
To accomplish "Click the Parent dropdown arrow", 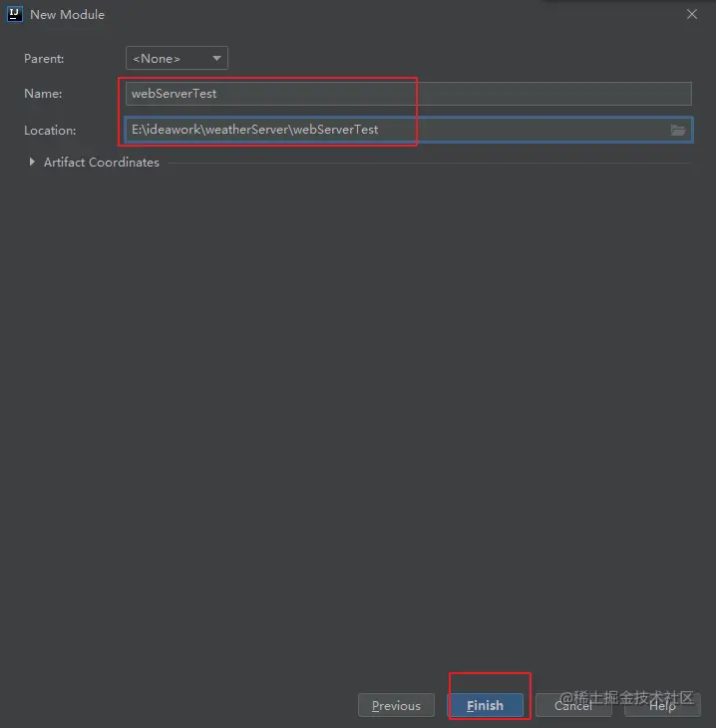I will pos(216,58).
